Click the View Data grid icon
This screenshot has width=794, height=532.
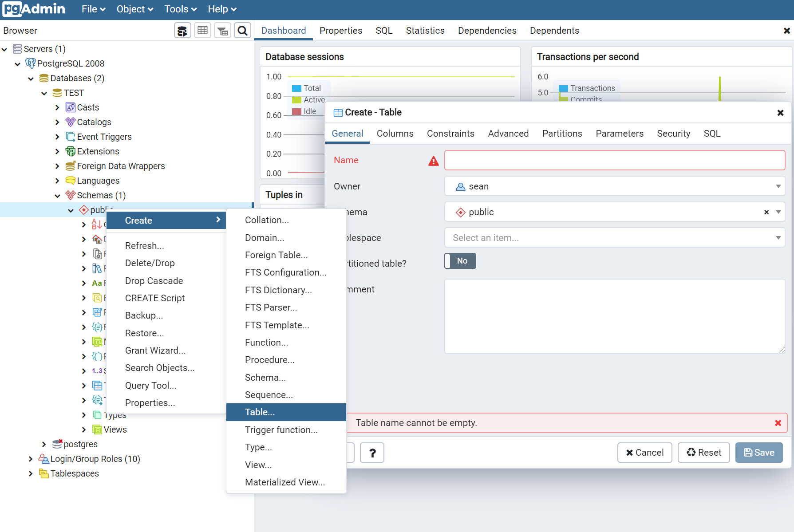coord(202,31)
